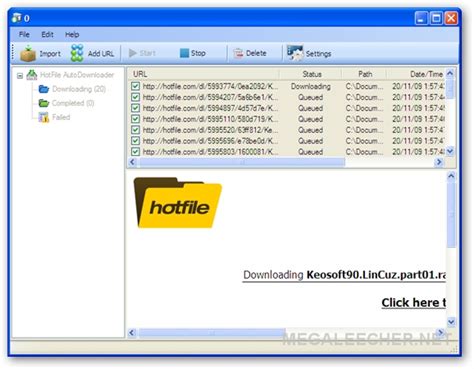This screenshot has width=474, height=369.
Task: Select the Failed tree item
Action: coord(61,117)
